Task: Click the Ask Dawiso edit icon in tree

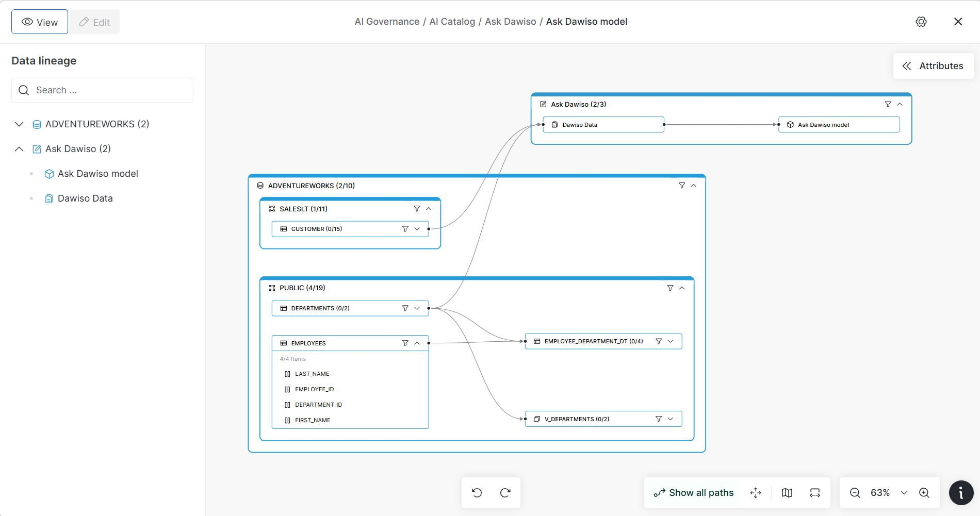Action: [37, 149]
